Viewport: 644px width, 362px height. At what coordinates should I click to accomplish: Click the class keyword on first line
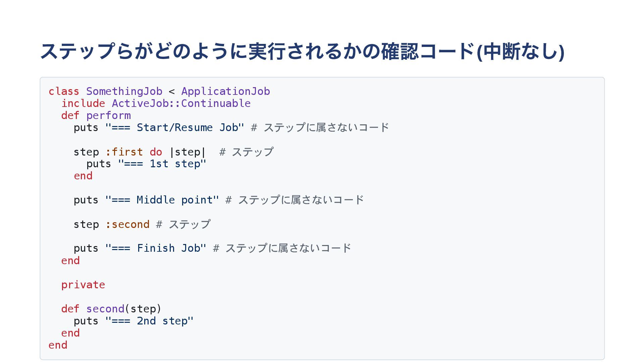pos(64,91)
